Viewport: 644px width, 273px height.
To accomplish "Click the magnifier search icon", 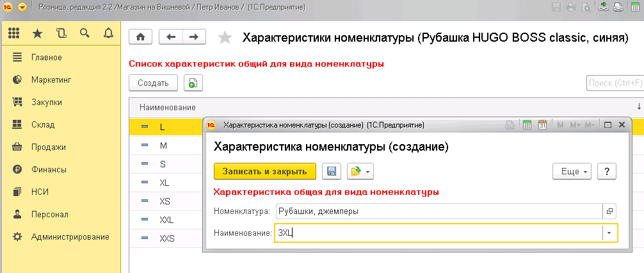I will [x=85, y=33].
